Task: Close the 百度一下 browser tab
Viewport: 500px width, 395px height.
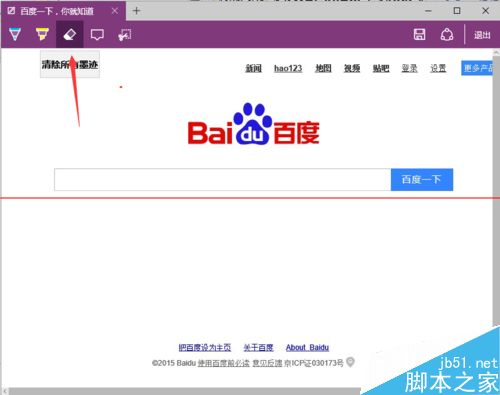Action: tap(115, 11)
